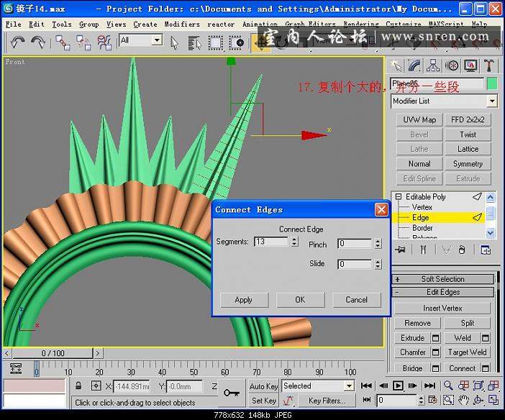505x420 pixels.
Task: Select the arrow Select Object tool
Action: click(175, 42)
